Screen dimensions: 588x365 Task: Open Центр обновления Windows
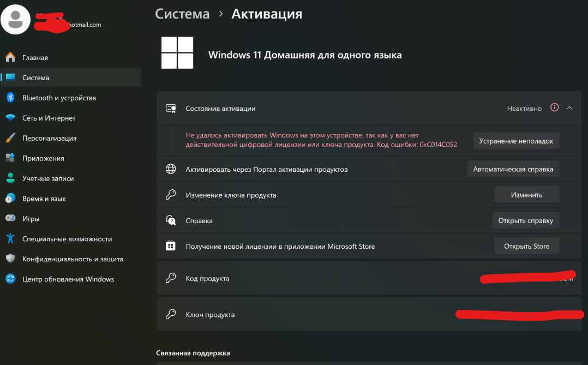tap(71, 279)
